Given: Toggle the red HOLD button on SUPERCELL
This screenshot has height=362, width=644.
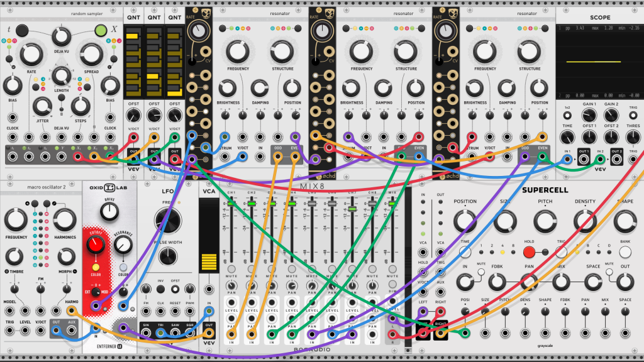Looking at the screenshot, I should coord(529,252).
